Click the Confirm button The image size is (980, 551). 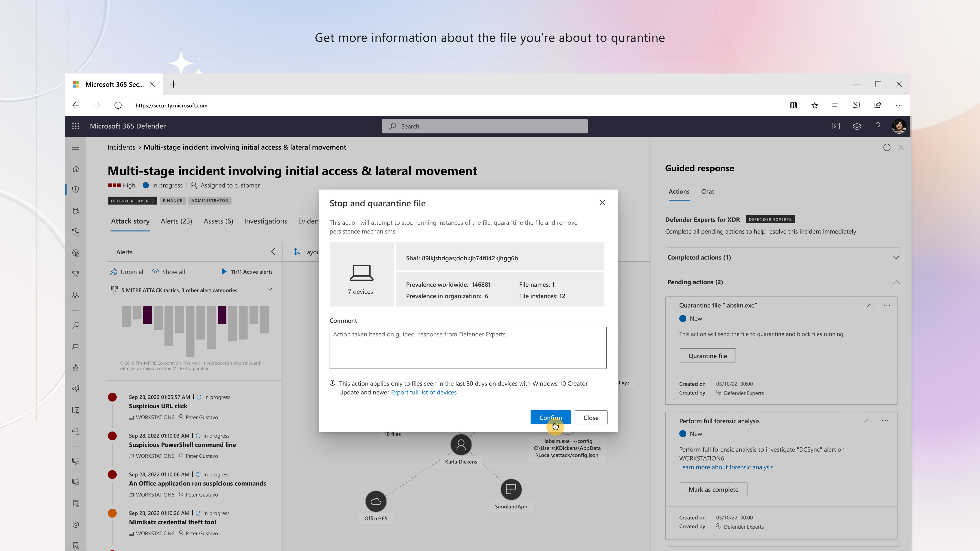551,418
